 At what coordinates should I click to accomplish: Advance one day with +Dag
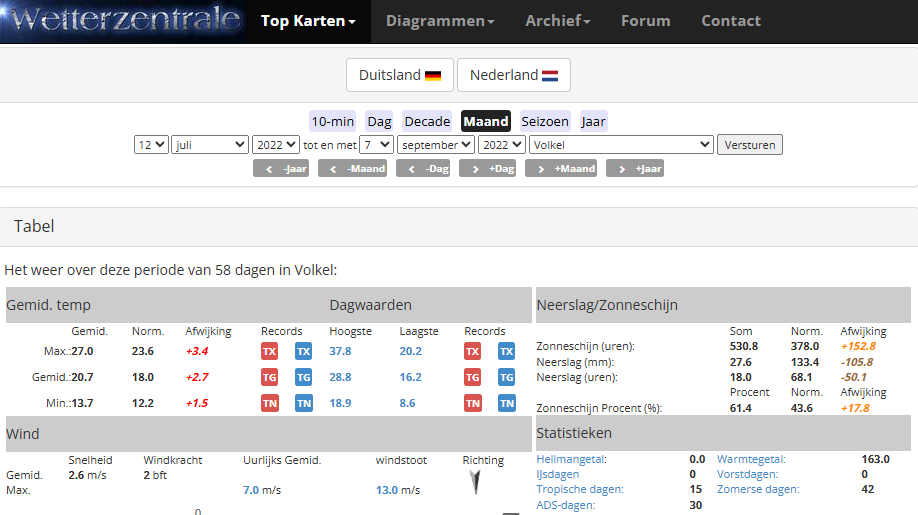(487, 169)
